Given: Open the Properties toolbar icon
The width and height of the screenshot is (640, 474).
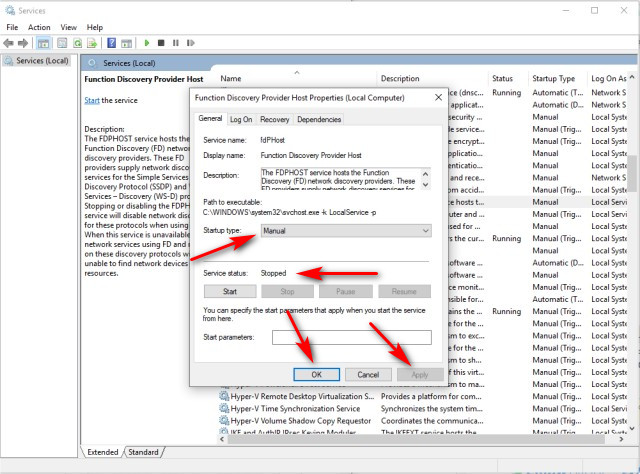Looking at the screenshot, I should (x=62, y=43).
